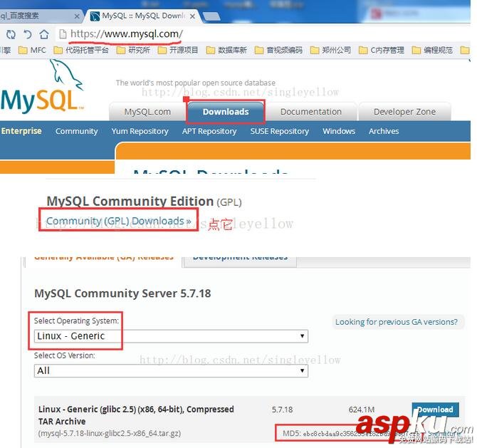The width and height of the screenshot is (477, 448).
Task: Click Looking for previous GA versions link
Action: tap(397, 322)
